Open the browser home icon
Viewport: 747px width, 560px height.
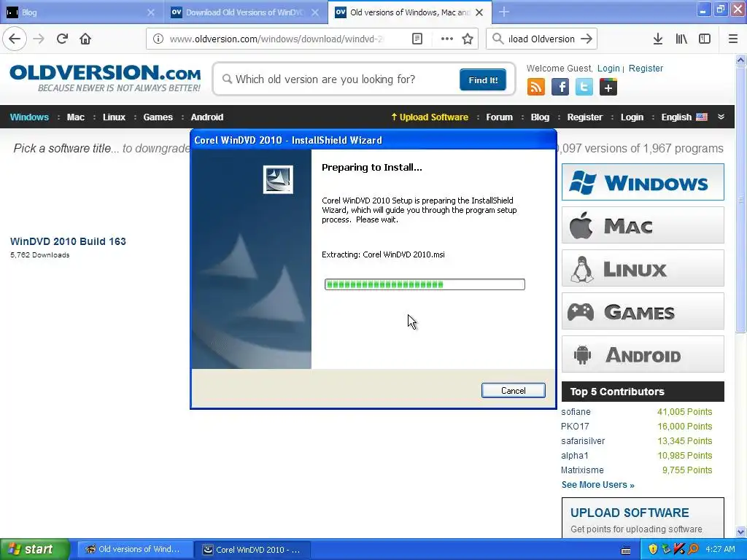pyautogui.click(x=85, y=39)
